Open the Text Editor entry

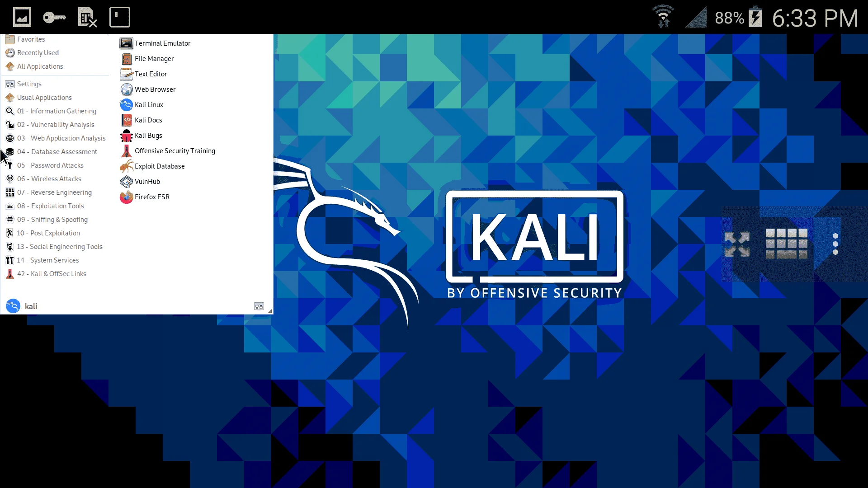(143, 74)
